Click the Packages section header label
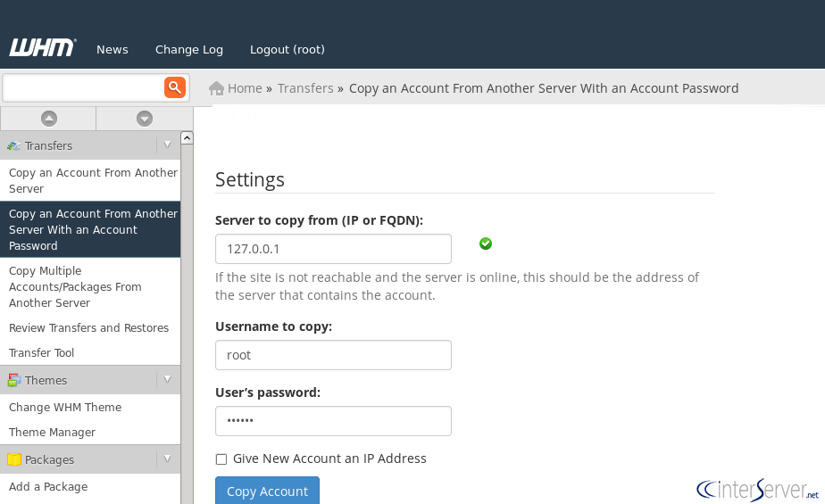Viewport: 825px width, 504px height. (49, 460)
